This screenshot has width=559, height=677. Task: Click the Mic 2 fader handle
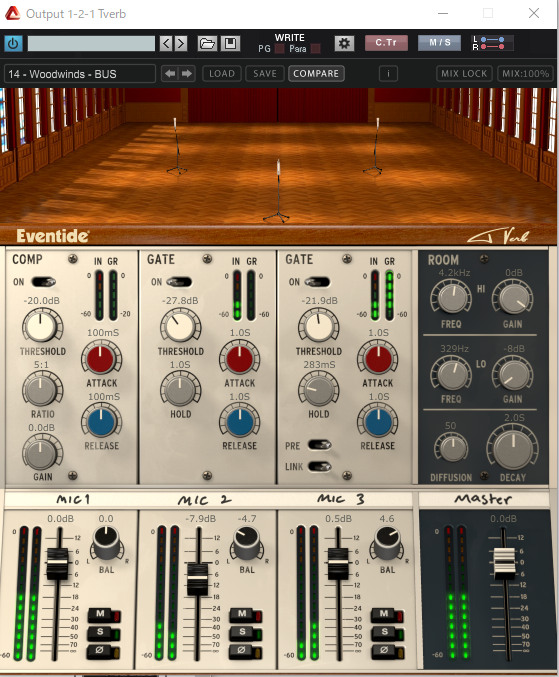coord(198,579)
